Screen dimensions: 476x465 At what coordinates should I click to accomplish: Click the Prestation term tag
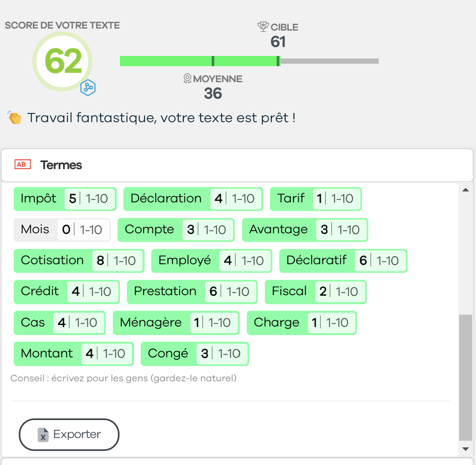192,292
